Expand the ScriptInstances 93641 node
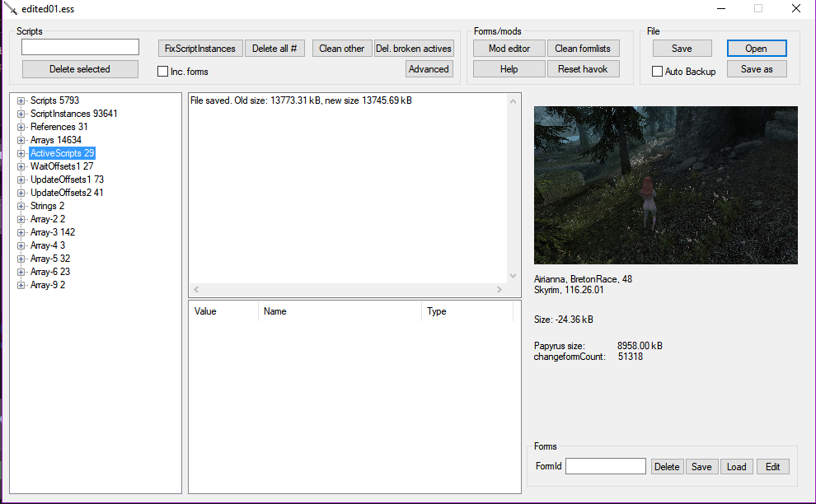816x504 pixels. 21,114
